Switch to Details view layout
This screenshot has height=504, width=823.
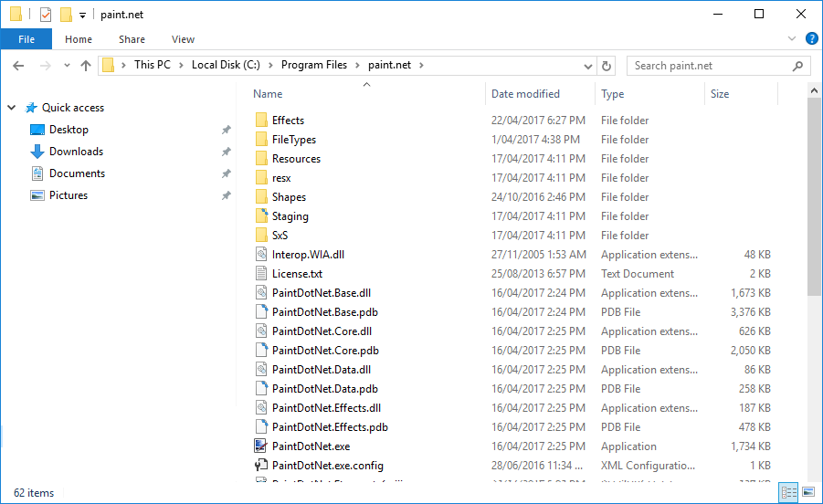[788, 493]
